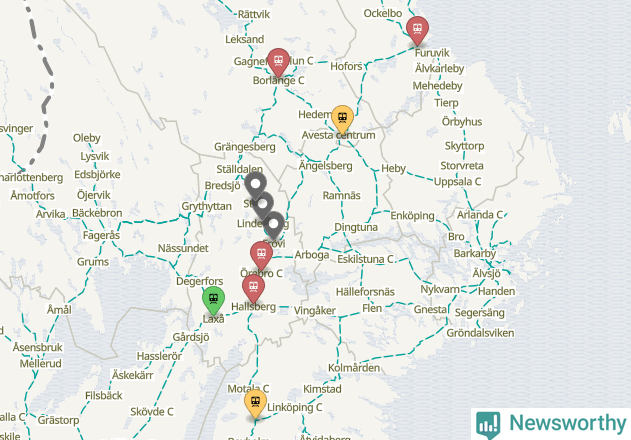Click the yellow train marker near Motala C

click(255, 403)
